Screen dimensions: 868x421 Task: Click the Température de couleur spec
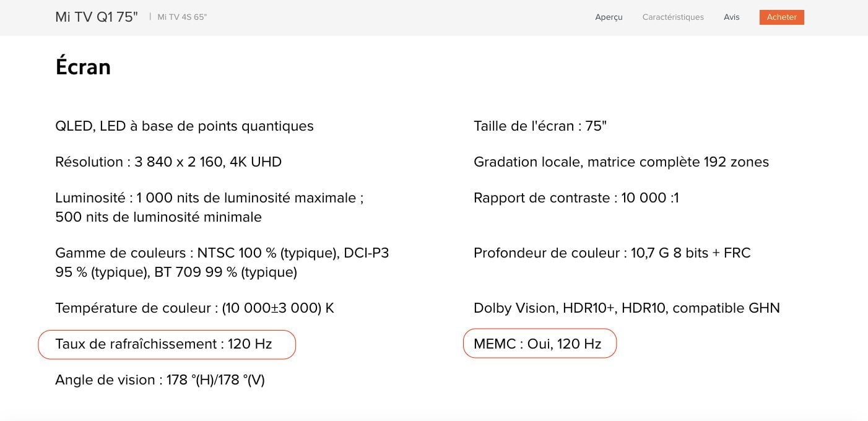click(x=194, y=308)
